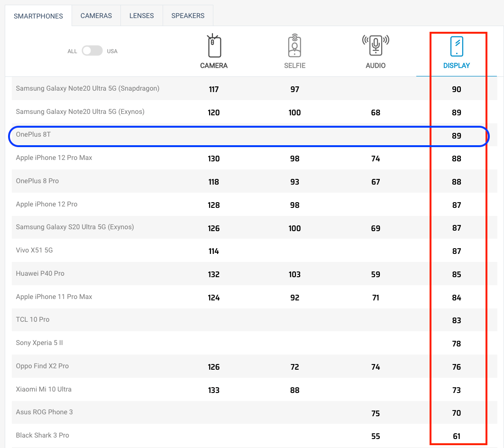This screenshot has width=504, height=448.
Task: Sort by the AUDIO column label
Action: (x=376, y=65)
